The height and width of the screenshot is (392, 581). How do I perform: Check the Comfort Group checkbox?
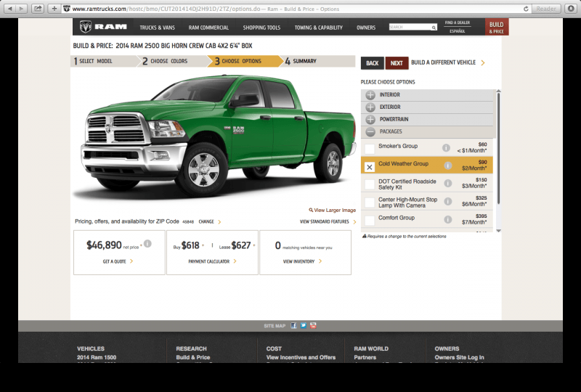[x=370, y=221]
